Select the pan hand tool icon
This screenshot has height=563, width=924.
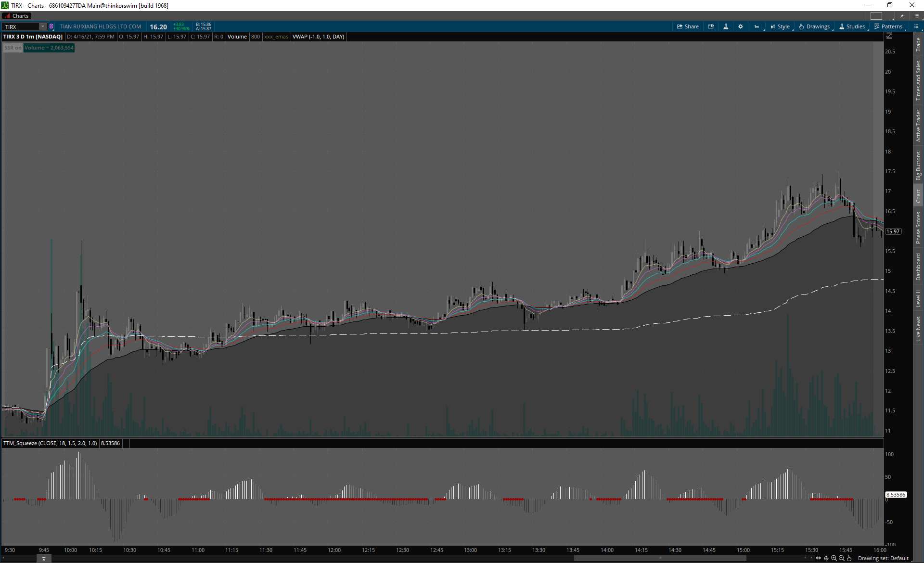849,558
